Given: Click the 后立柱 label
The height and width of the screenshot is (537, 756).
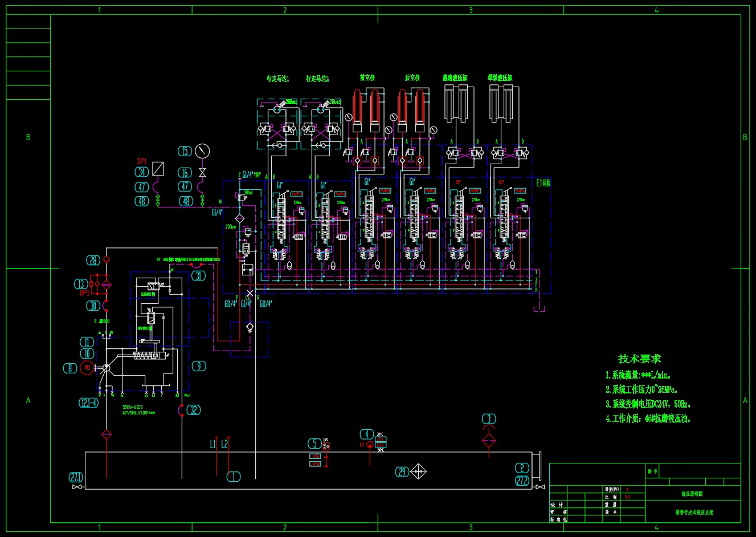Looking at the screenshot, I should click(x=412, y=78).
